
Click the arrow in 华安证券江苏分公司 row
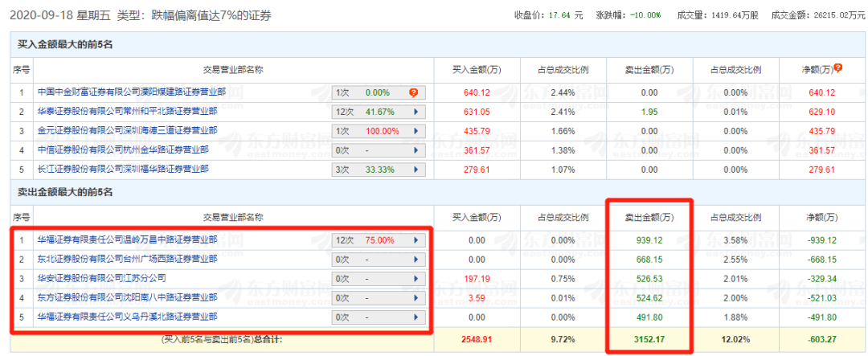click(416, 278)
